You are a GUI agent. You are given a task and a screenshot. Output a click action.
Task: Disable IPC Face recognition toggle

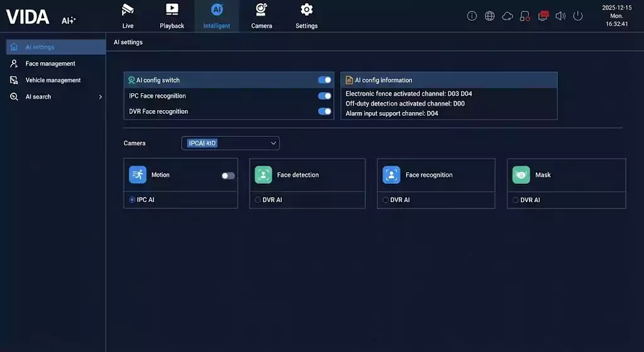pos(325,96)
